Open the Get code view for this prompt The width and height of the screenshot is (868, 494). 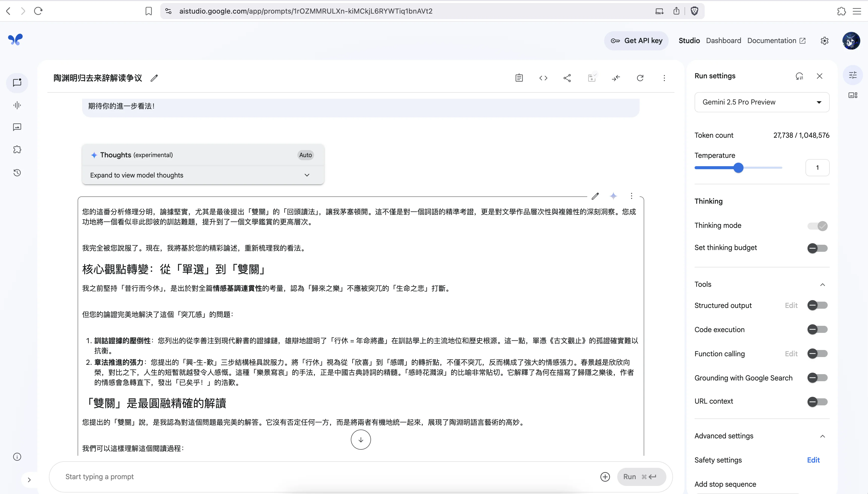(543, 78)
